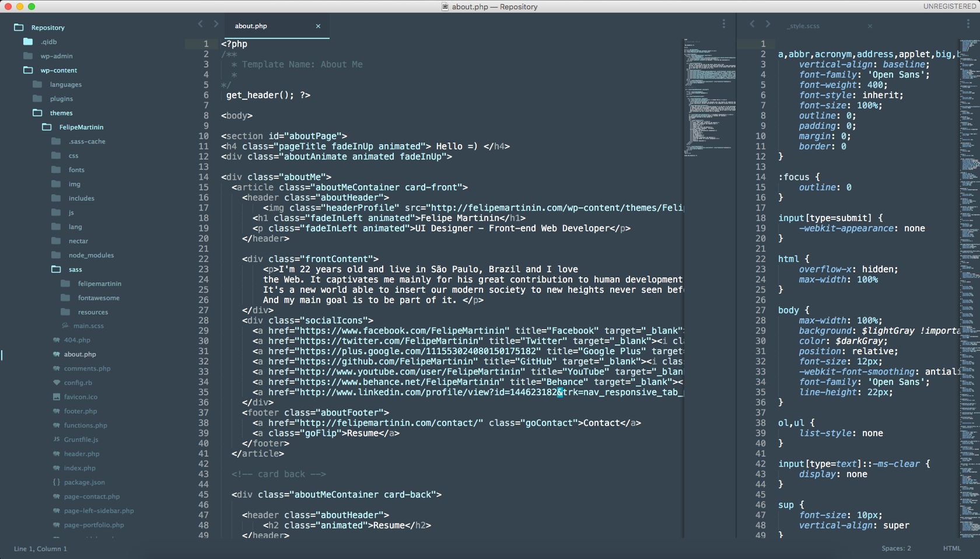Viewport: 980px width, 559px height.
Task: Open index.php from the sidebar
Action: pyautogui.click(x=80, y=468)
